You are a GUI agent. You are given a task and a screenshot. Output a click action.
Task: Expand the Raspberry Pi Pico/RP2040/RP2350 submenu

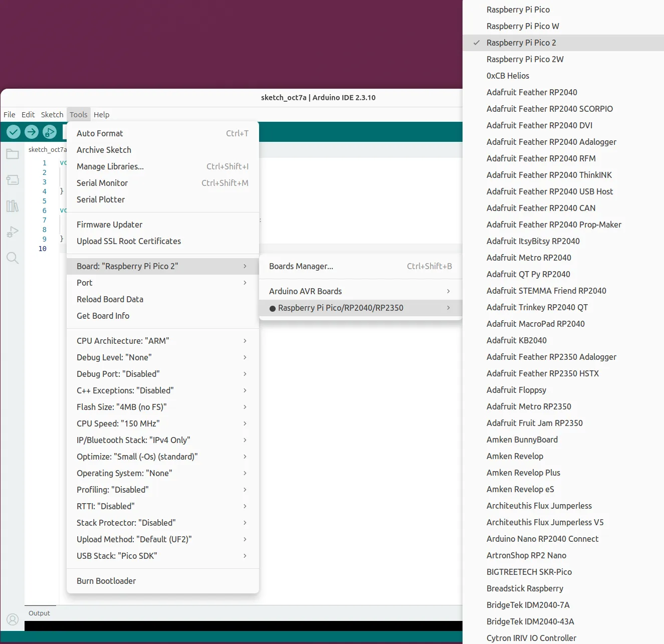click(360, 308)
